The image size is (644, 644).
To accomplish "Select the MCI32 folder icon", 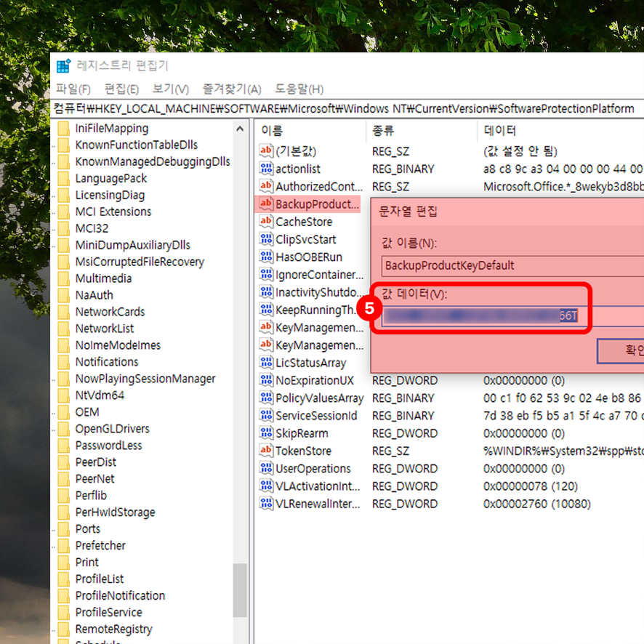I will click(64, 228).
